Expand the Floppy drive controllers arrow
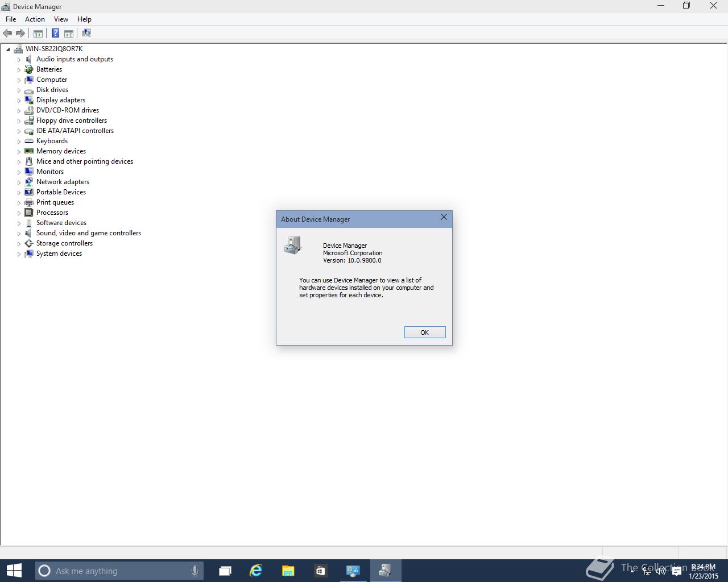 click(x=19, y=120)
